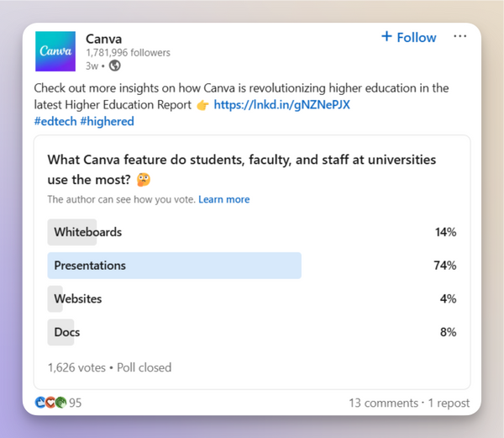Click the thinking emoji in poll question
Viewport: 504px width, 438px height.
click(168, 178)
